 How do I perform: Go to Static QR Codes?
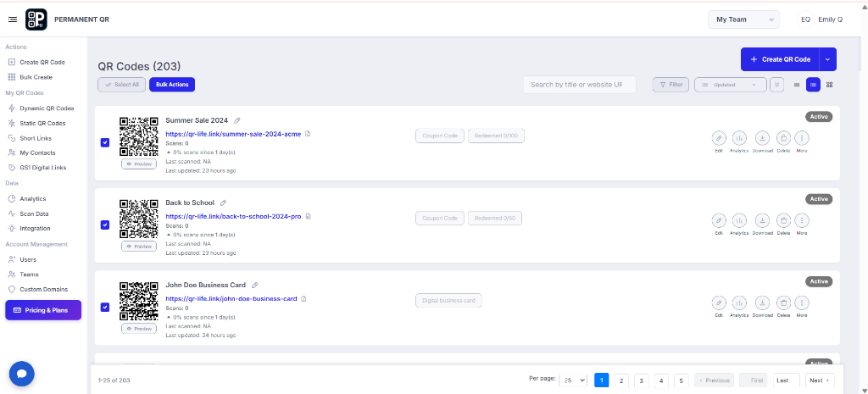pyautogui.click(x=37, y=124)
